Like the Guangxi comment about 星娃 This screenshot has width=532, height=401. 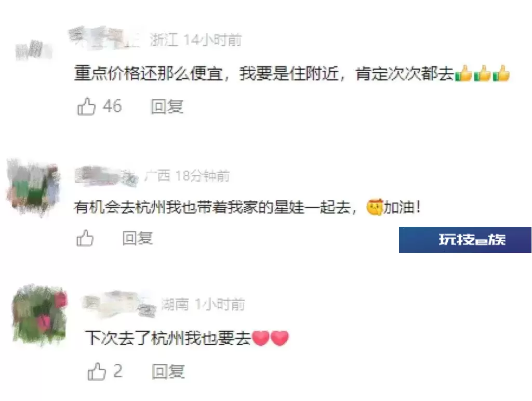(85, 238)
